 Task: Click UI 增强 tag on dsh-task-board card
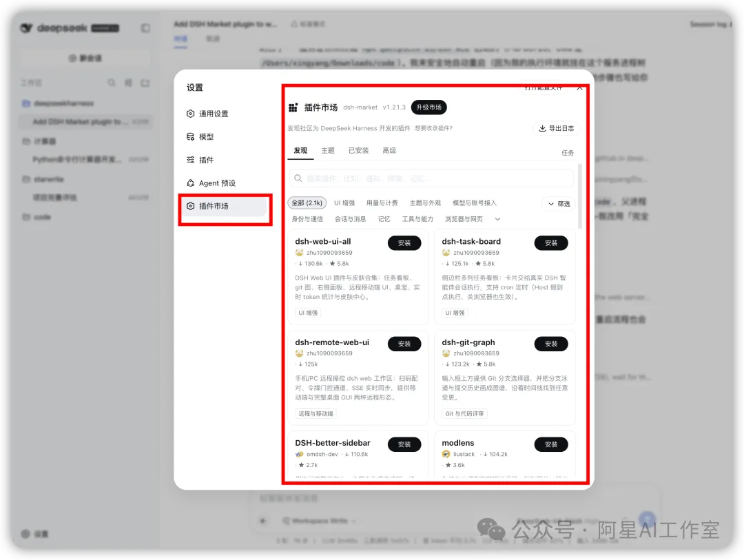(x=455, y=313)
